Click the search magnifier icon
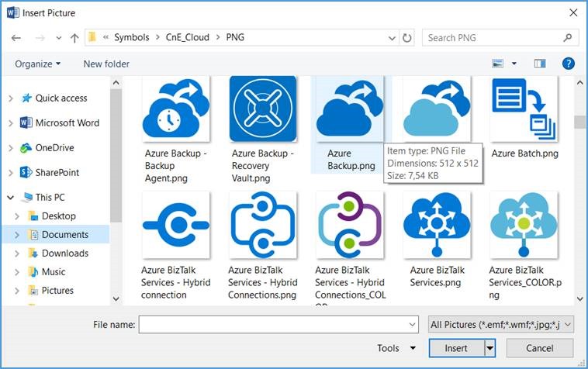Screen dimensions: 588x369 pyautogui.click(x=568, y=37)
